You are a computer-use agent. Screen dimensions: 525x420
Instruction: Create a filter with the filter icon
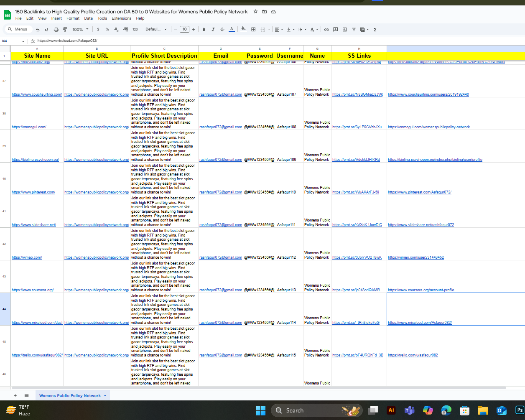354,29
